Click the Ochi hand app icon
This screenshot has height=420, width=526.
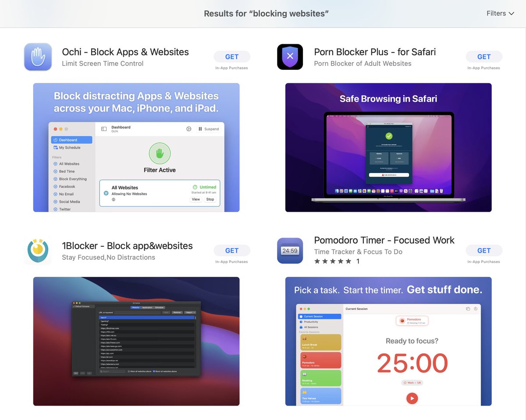[38, 57]
